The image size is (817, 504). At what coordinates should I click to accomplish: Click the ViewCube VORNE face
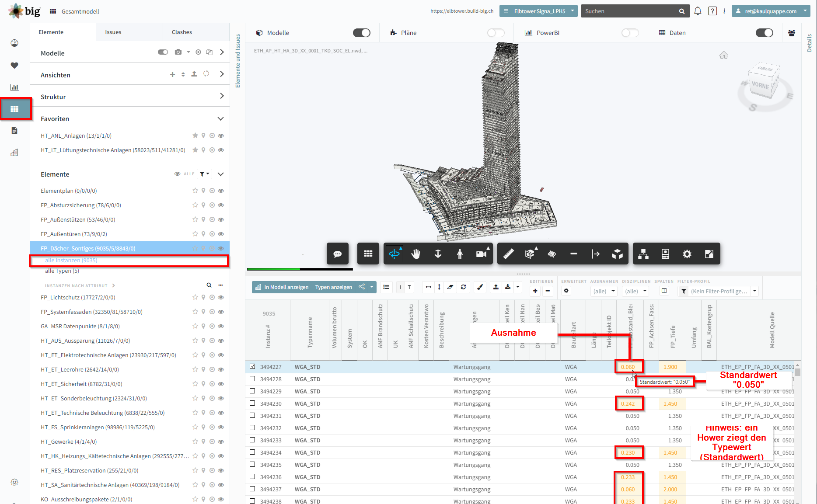[761, 85]
